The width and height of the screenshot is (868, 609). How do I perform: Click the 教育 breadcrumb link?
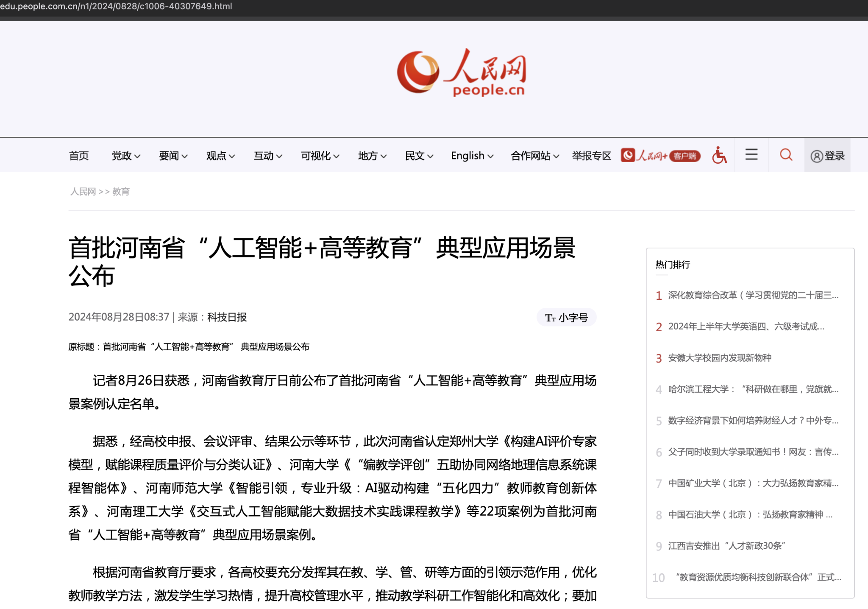click(x=121, y=192)
